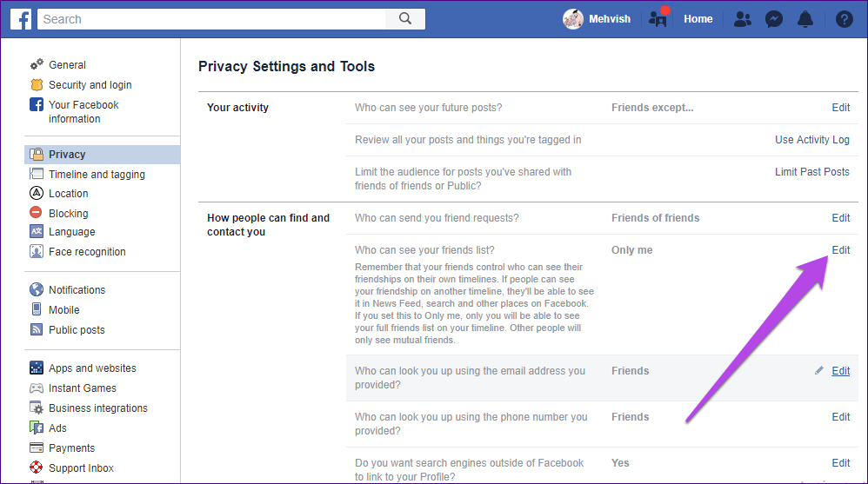Edit who can see your future posts

[x=840, y=107]
